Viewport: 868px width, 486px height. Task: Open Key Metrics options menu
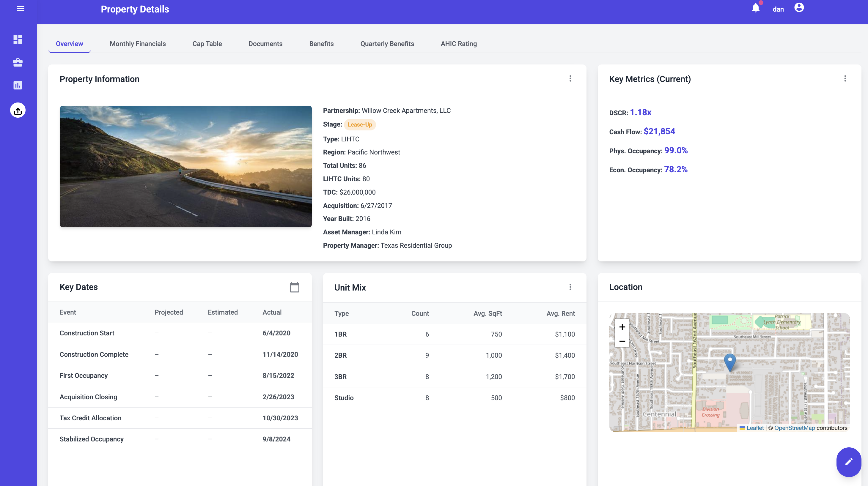pos(845,78)
